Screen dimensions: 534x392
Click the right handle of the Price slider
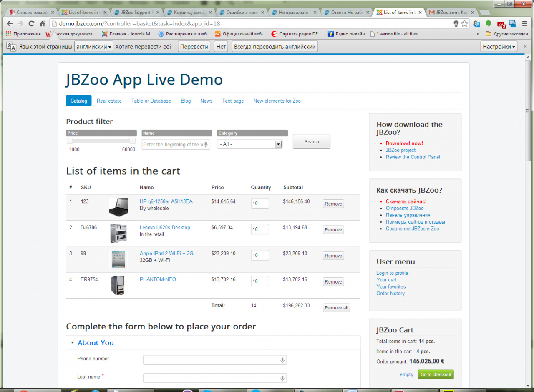click(x=133, y=141)
